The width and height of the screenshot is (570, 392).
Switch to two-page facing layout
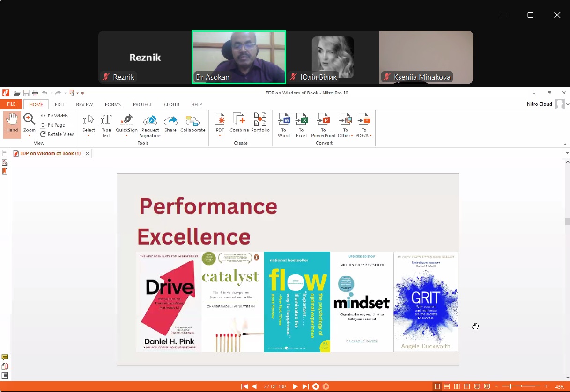coord(457,386)
